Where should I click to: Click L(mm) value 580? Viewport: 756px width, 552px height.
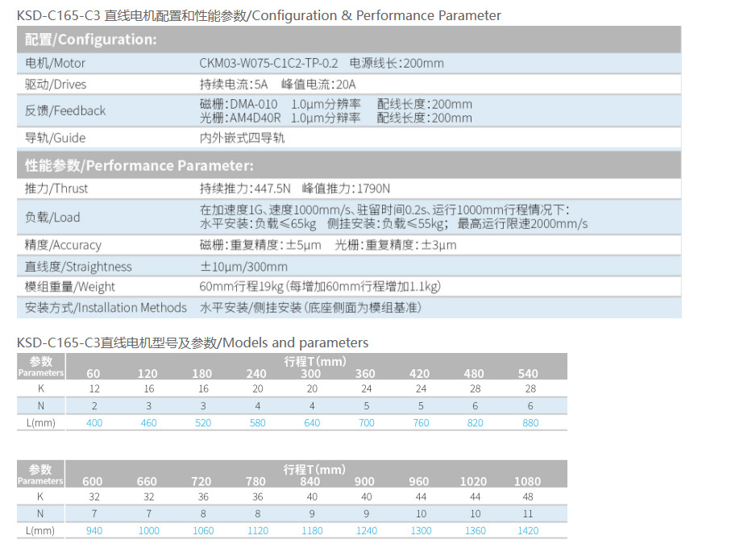pos(258,423)
